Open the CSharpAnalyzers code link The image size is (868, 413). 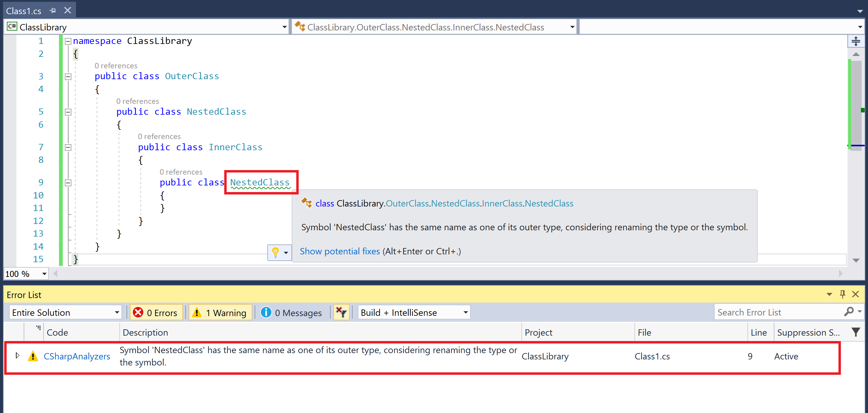pyautogui.click(x=77, y=356)
